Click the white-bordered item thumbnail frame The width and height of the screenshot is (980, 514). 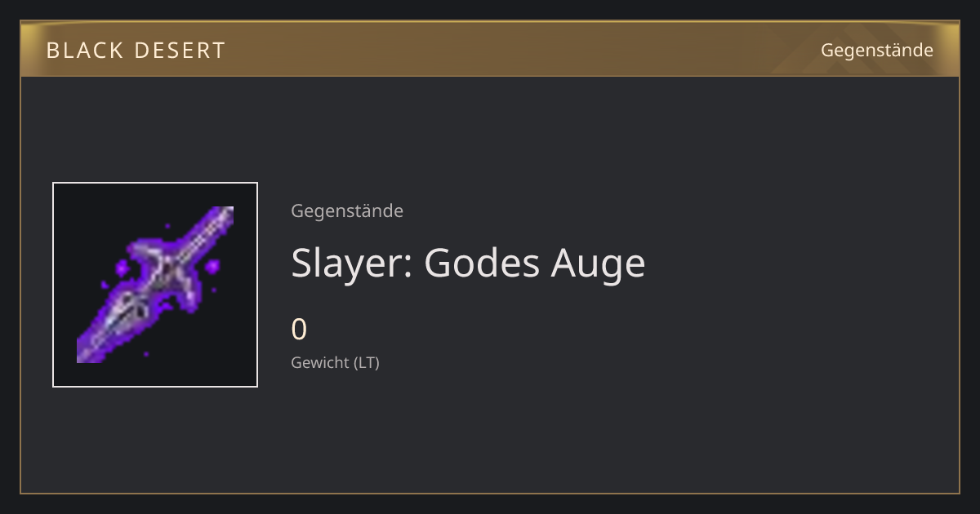pos(155,285)
